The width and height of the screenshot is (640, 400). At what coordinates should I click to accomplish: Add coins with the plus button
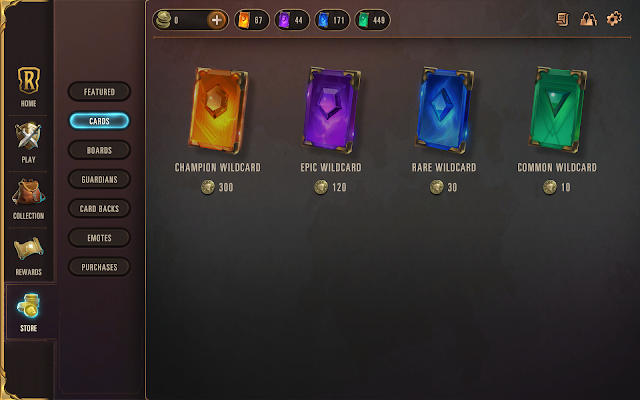coord(217,20)
